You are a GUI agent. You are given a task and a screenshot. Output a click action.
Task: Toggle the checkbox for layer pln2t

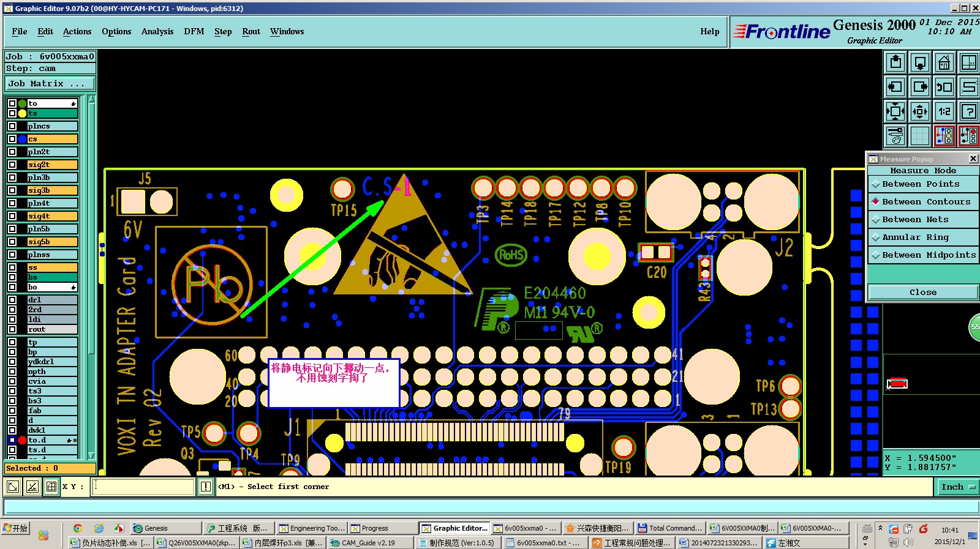coord(12,152)
